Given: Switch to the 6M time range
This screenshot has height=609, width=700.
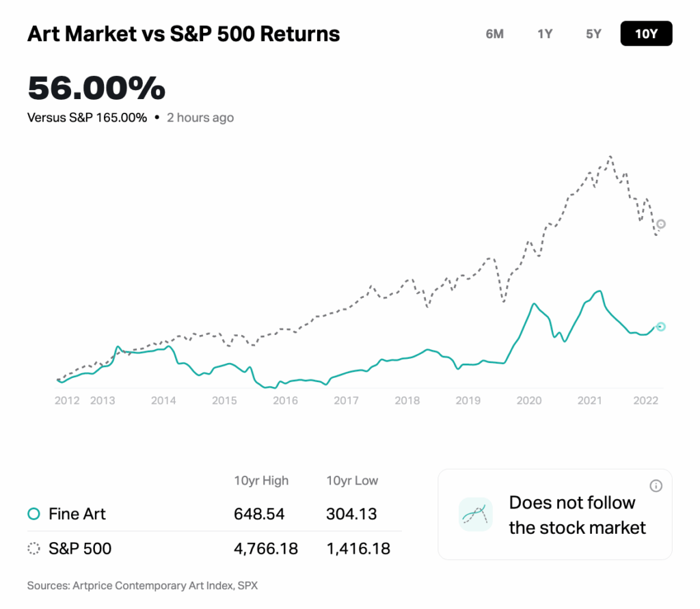Looking at the screenshot, I should pos(494,33).
